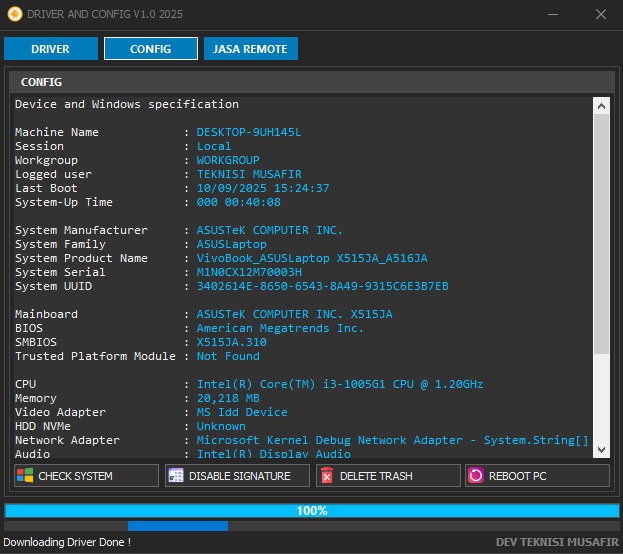This screenshot has height=554, width=623.
Task: Click the CONFIG panel header label
Action: click(x=41, y=82)
